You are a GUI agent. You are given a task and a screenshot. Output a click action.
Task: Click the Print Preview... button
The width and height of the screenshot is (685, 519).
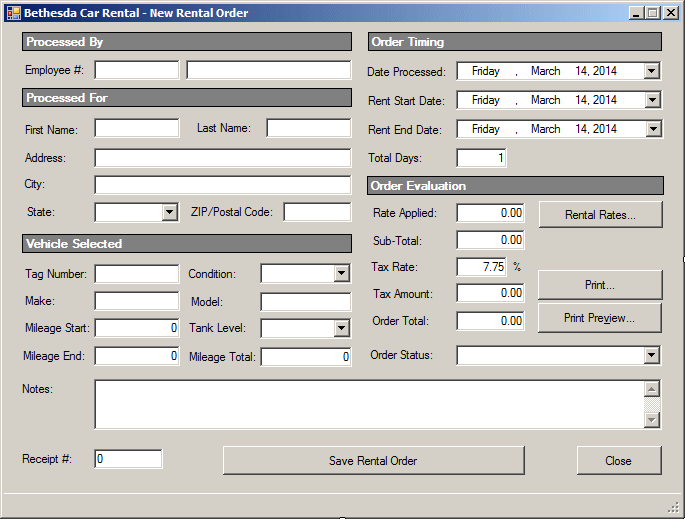[599, 318]
